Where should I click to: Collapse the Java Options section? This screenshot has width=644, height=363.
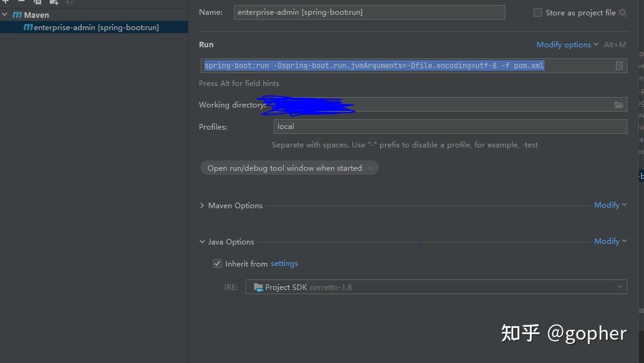pyautogui.click(x=202, y=241)
